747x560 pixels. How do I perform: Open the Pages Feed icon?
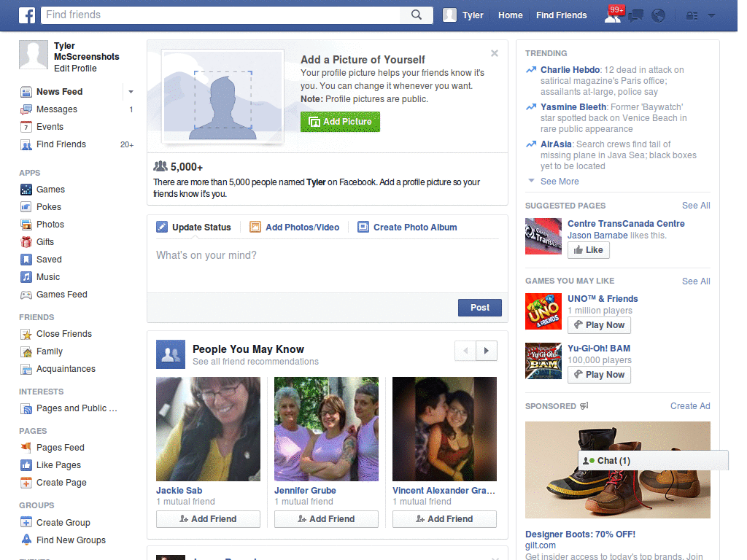[26, 448]
